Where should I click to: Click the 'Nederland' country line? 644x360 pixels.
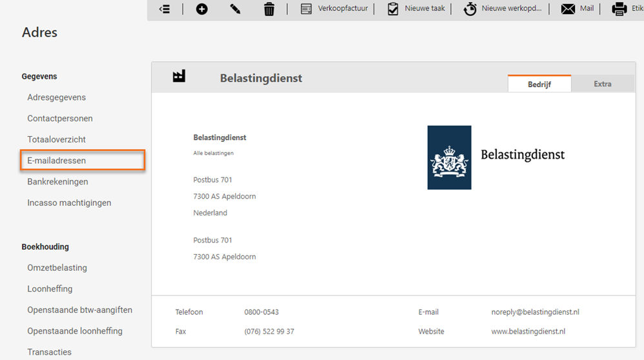click(x=210, y=213)
